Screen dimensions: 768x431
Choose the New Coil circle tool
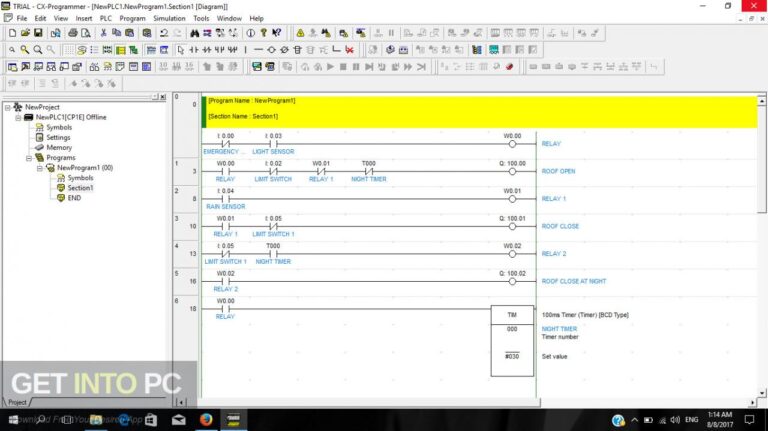click(x=271, y=49)
